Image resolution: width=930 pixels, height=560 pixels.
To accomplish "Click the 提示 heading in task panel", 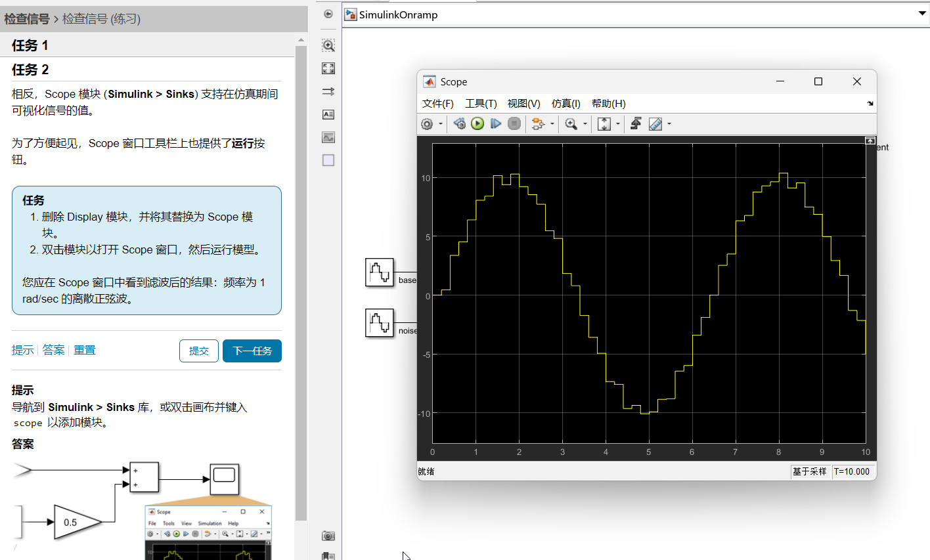I will coord(22,390).
